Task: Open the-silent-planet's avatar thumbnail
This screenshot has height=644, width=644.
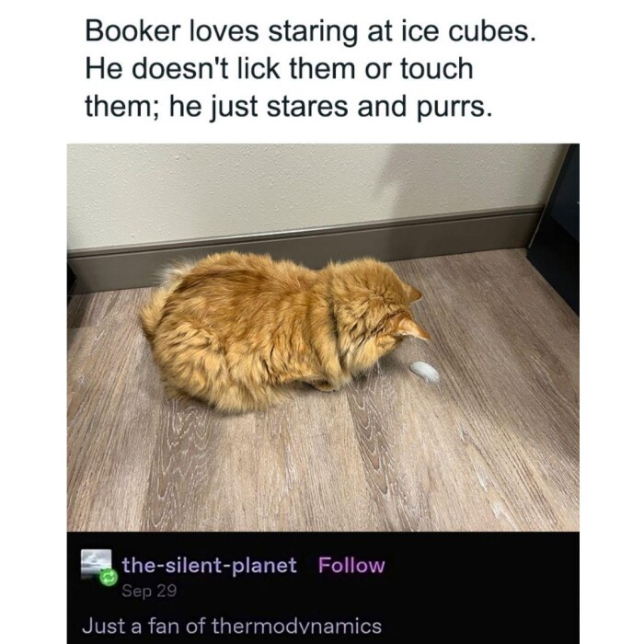Action: (x=96, y=564)
